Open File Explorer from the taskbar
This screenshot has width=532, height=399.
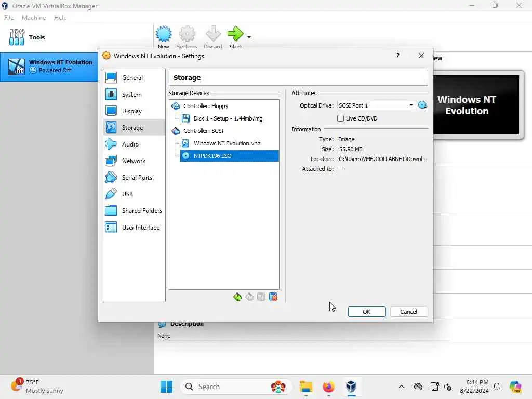pyautogui.click(x=305, y=387)
